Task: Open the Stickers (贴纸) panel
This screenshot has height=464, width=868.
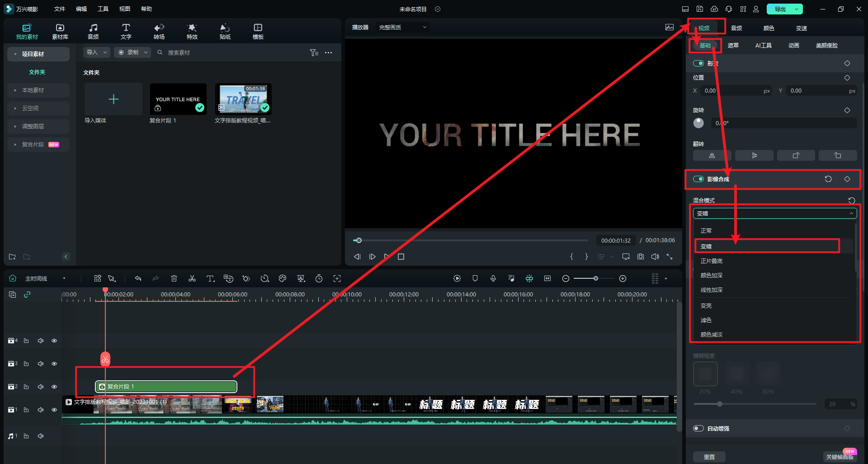Action: click(x=225, y=31)
